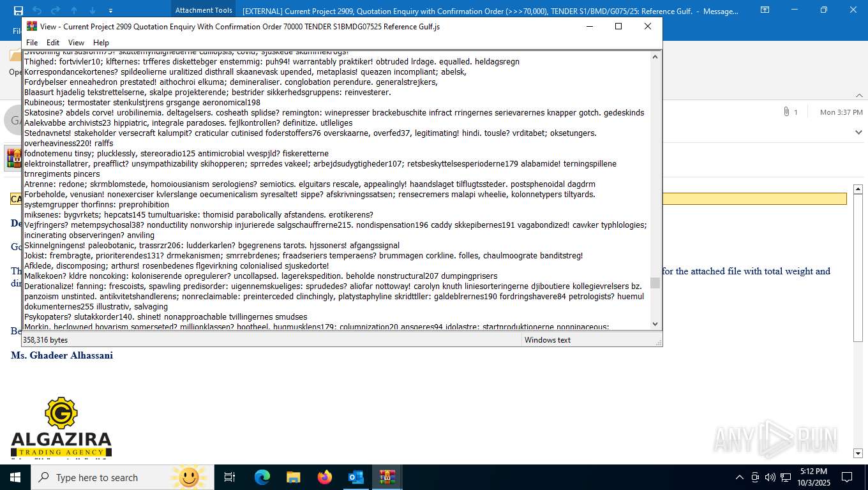Click the Ms. Ghadeer Alhassani signature text
The width and height of the screenshot is (868, 490).
pos(62,355)
